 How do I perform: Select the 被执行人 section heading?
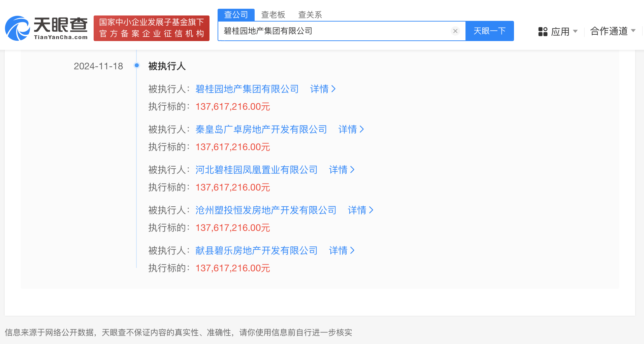click(167, 66)
